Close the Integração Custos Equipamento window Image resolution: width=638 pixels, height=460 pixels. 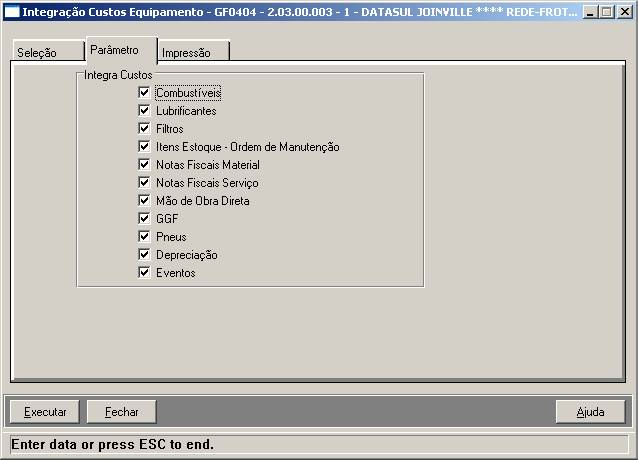[625, 12]
